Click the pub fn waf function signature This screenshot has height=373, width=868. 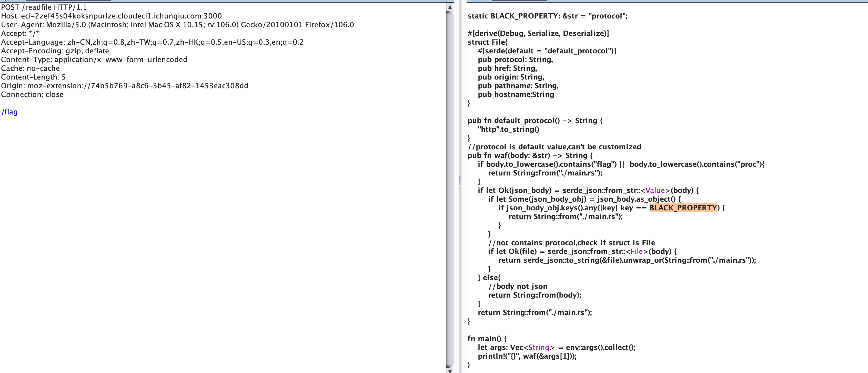[x=530, y=155]
